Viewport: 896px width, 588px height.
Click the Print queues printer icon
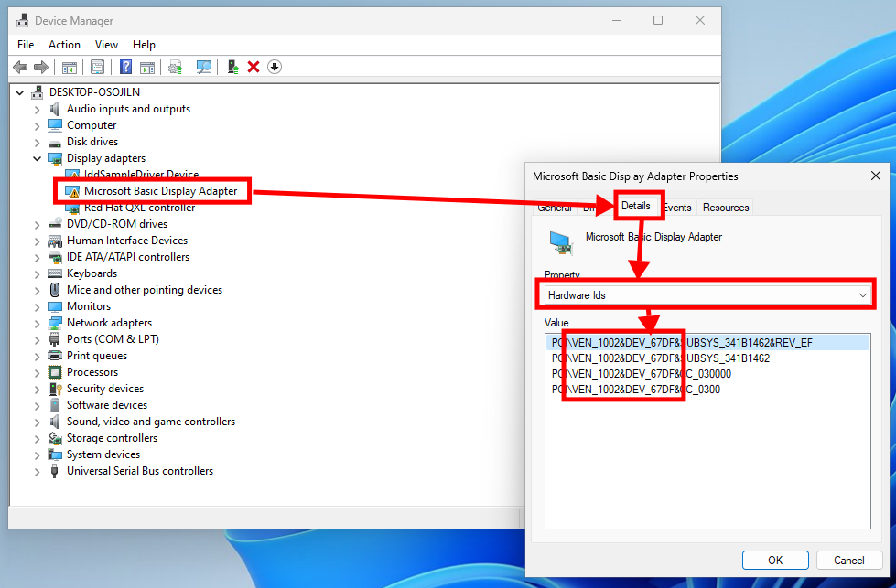[55, 356]
